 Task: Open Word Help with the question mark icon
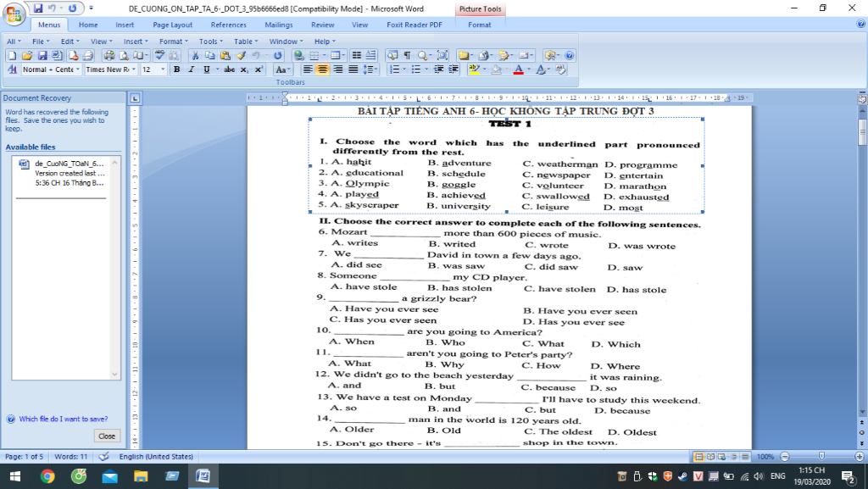pyautogui.click(x=569, y=55)
